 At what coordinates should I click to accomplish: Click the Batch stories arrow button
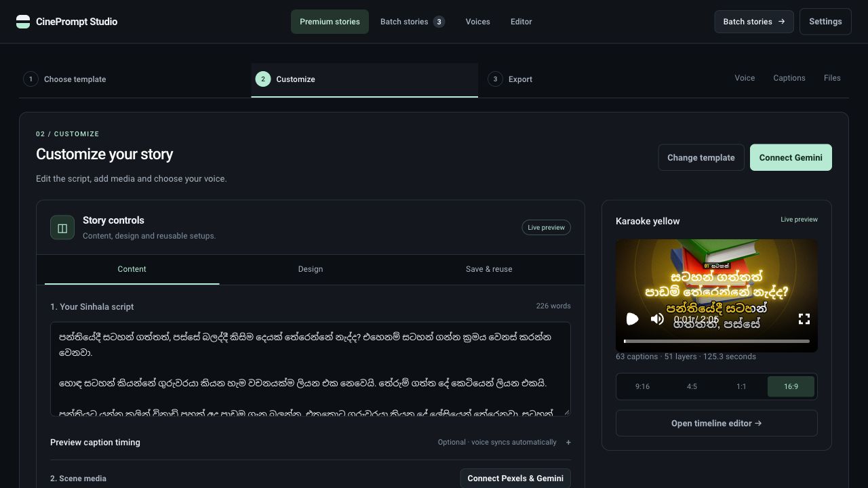753,22
